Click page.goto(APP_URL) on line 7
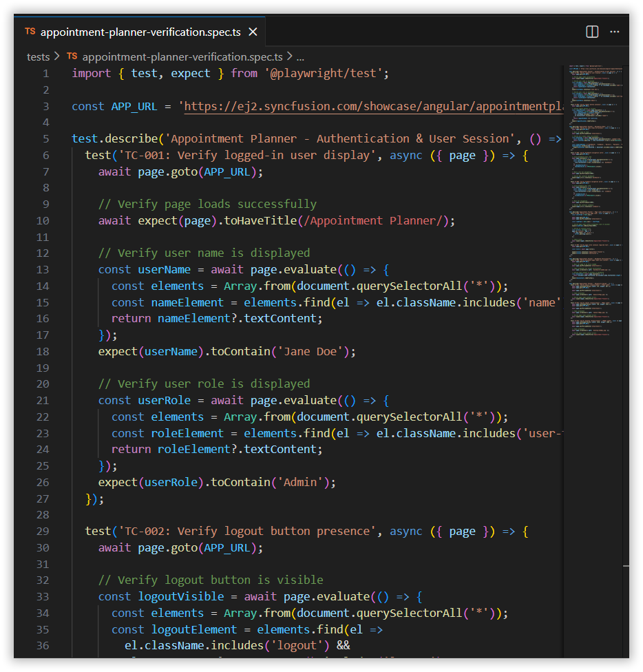This screenshot has width=643, height=672. pyautogui.click(x=198, y=172)
